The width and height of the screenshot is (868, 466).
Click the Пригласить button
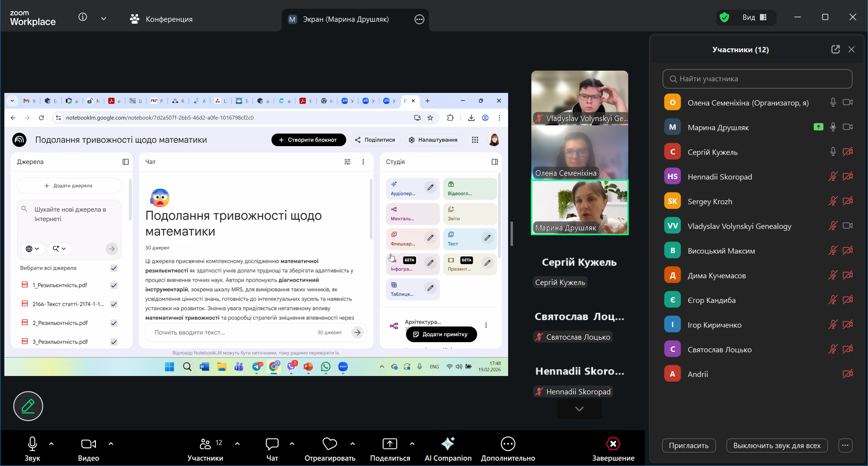(x=688, y=446)
